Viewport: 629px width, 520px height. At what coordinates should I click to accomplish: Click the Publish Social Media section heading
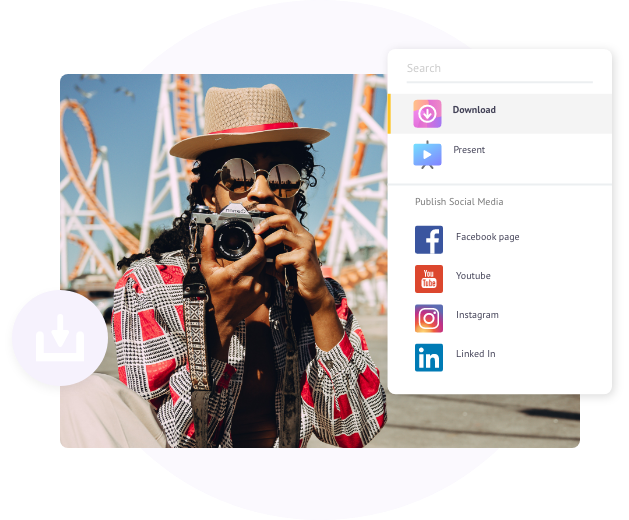(459, 202)
